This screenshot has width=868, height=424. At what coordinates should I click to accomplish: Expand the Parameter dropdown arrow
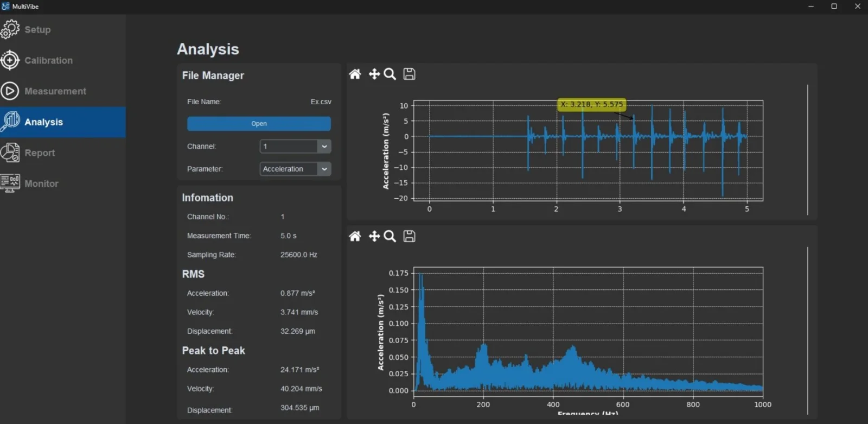324,169
